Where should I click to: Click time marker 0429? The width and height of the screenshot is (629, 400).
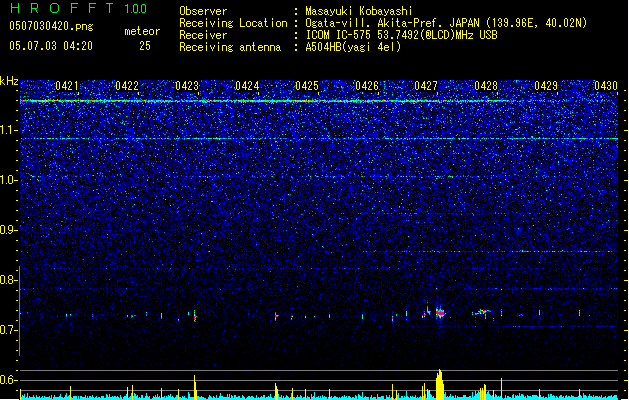point(546,86)
